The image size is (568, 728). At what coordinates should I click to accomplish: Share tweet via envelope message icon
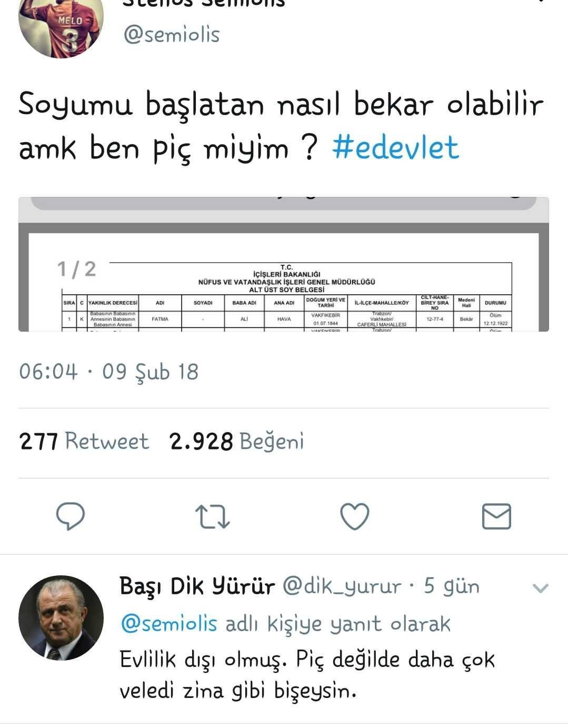coord(496,516)
